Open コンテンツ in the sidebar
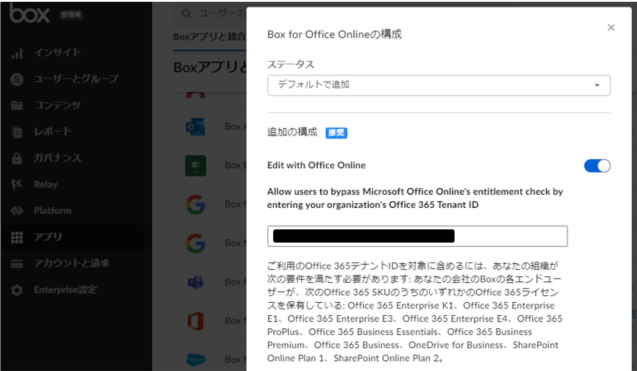This screenshot has width=637, height=371. pos(57,105)
